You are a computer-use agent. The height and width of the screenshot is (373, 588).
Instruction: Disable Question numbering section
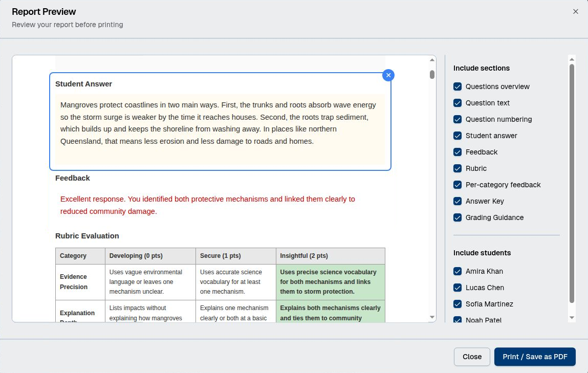(x=458, y=119)
